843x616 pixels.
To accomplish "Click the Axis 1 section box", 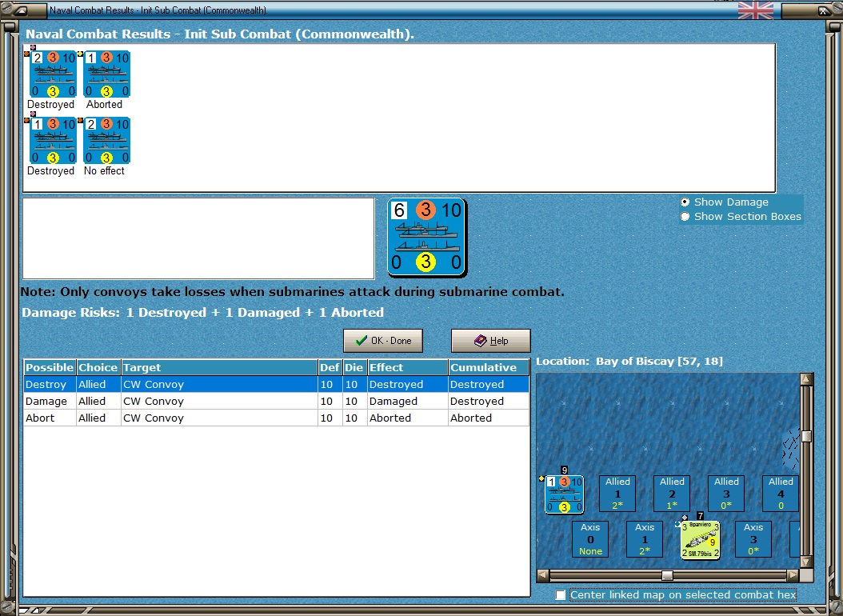I will pos(645,538).
